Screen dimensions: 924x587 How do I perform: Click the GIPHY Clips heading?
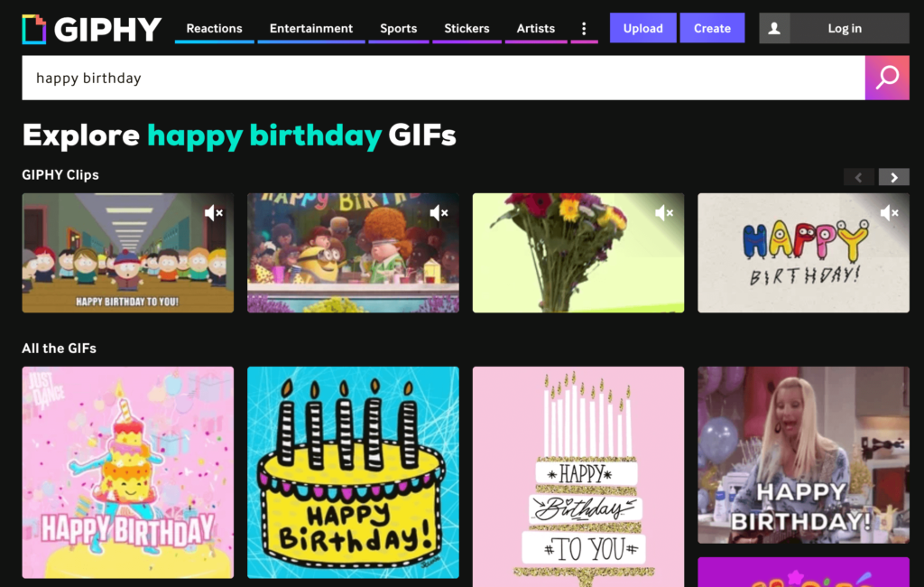click(60, 174)
